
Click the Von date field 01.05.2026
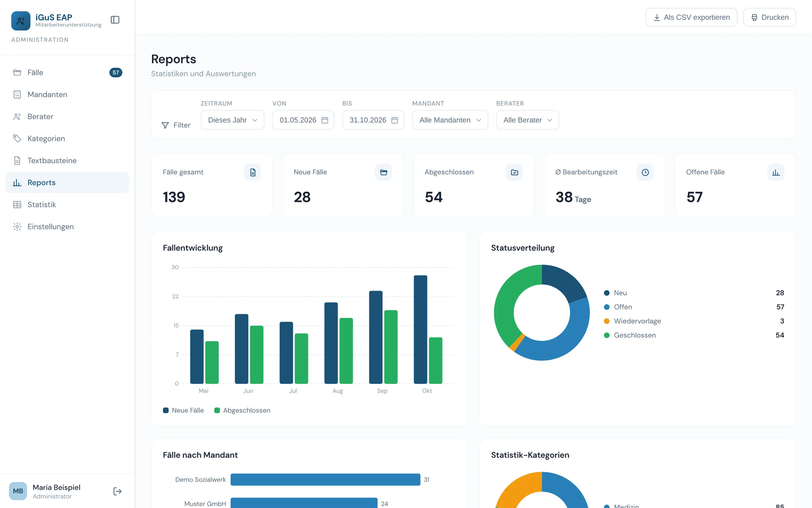pos(303,120)
